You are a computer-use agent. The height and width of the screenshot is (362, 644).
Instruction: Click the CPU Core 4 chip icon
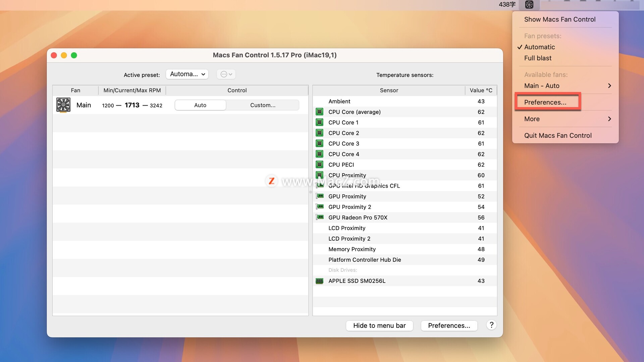pos(320,154)
